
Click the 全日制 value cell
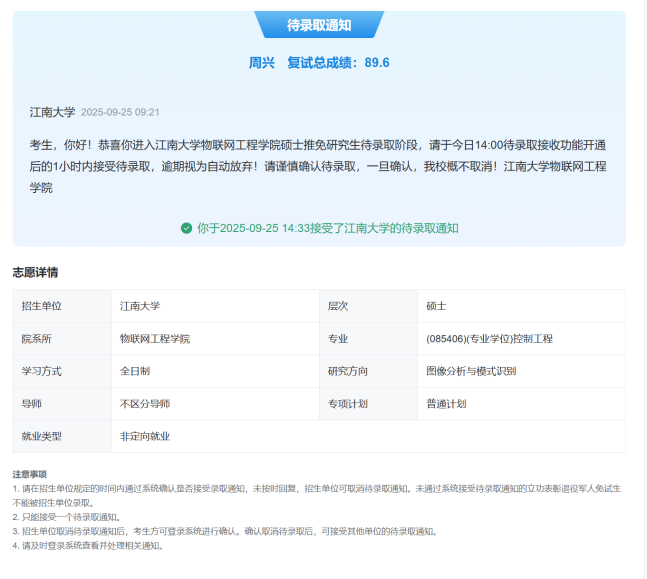(x=215, y=371)
